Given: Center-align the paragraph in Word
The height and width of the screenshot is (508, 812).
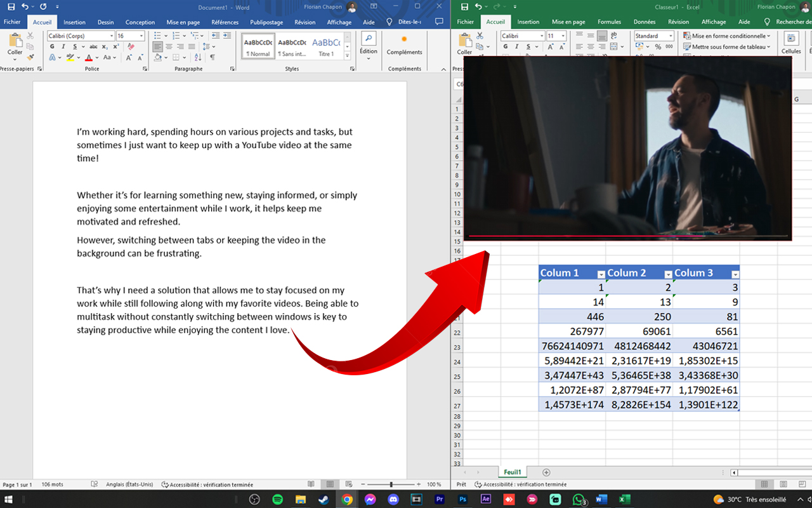Looking at the screenshot, I should point(169,47).
